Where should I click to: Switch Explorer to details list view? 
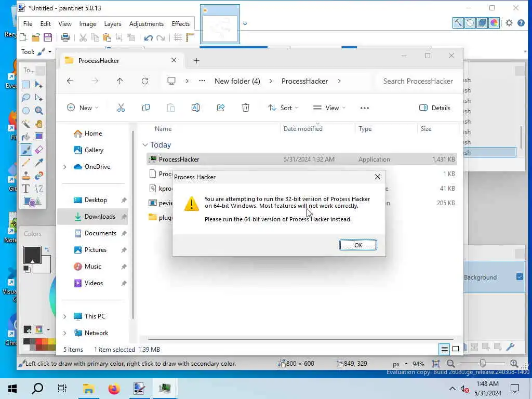[444, 349]
